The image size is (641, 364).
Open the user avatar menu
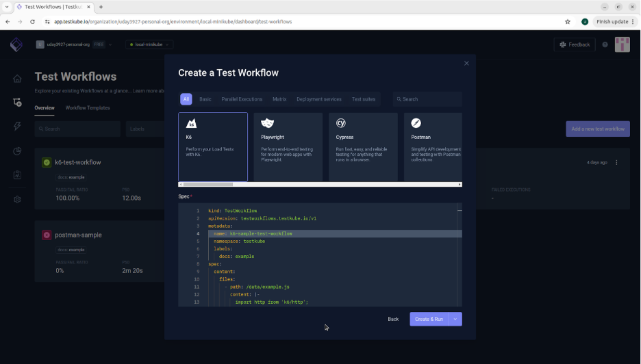click(623, 44)
